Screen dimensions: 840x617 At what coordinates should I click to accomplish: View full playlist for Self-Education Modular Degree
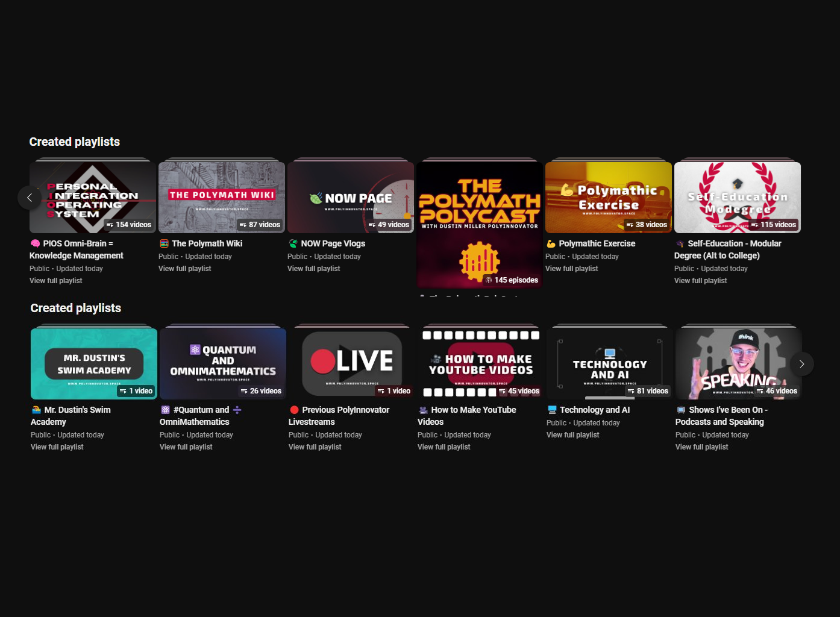point(700,281)
